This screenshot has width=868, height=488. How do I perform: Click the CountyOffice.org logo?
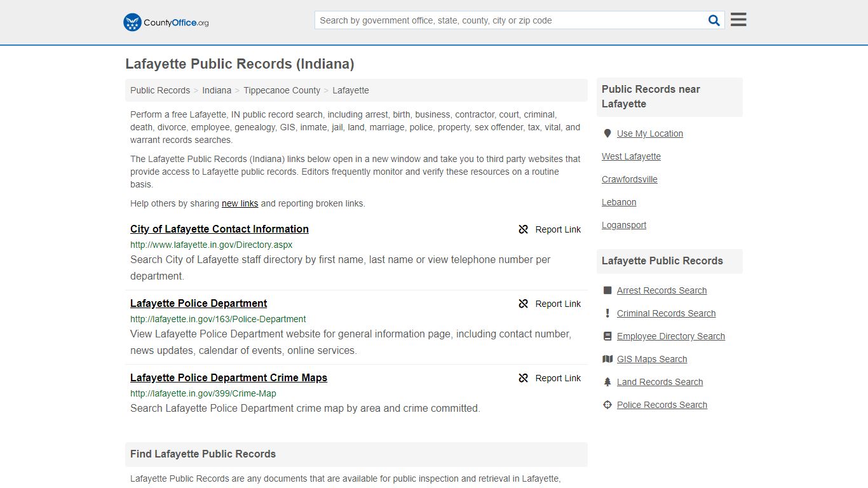tap(166, 22)
